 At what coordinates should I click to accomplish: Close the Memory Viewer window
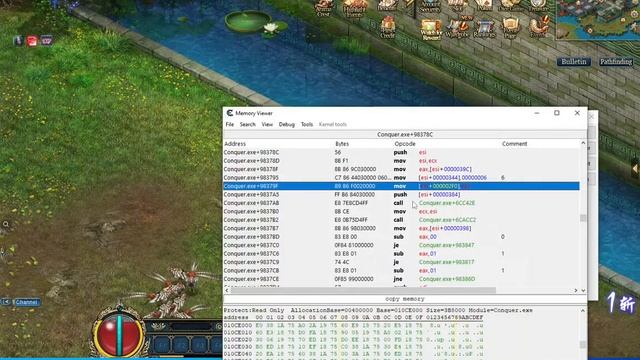(577, 113)
